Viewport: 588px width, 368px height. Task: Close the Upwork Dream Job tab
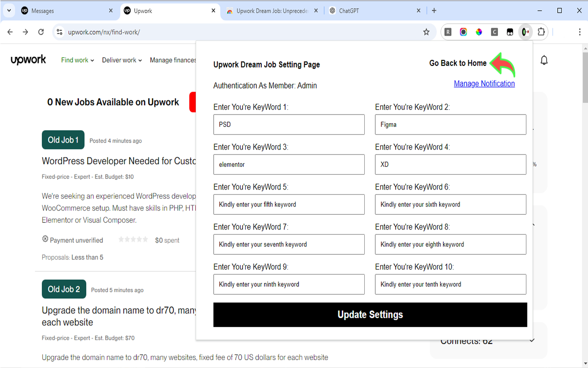pyautogui.click(x=316, y=11)
